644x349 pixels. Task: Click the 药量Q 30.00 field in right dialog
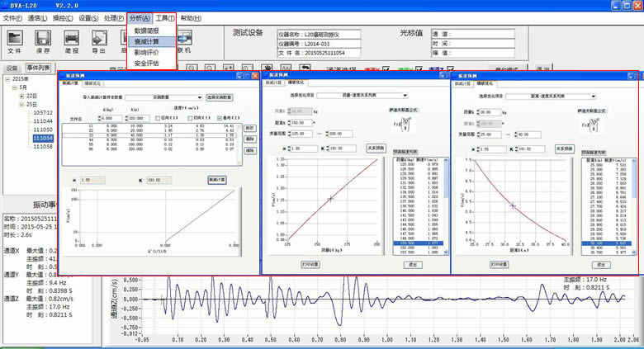pyautogui.click(x=490, y=112)
